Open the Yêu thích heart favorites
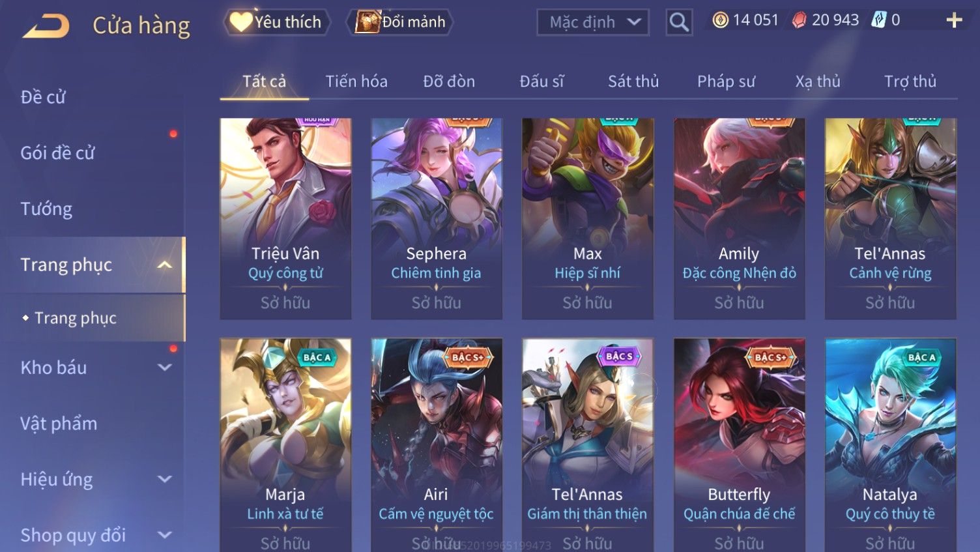 pos(240,22)
